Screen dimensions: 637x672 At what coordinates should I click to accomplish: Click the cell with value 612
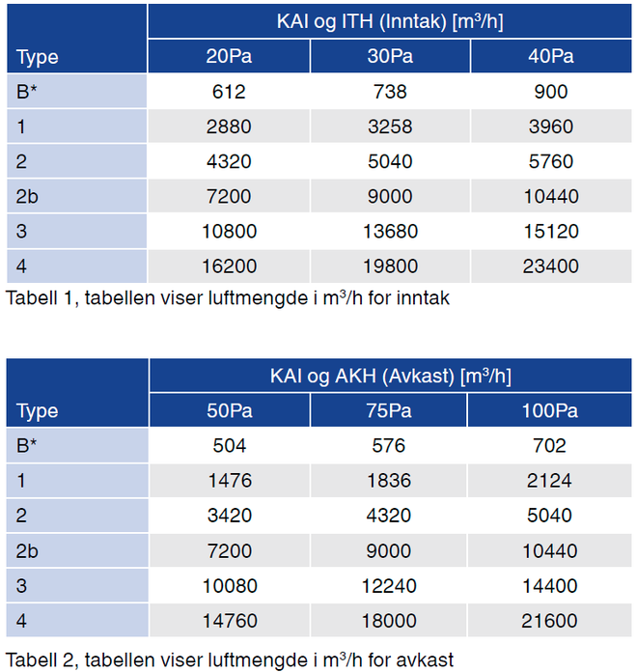pos(230,92)
